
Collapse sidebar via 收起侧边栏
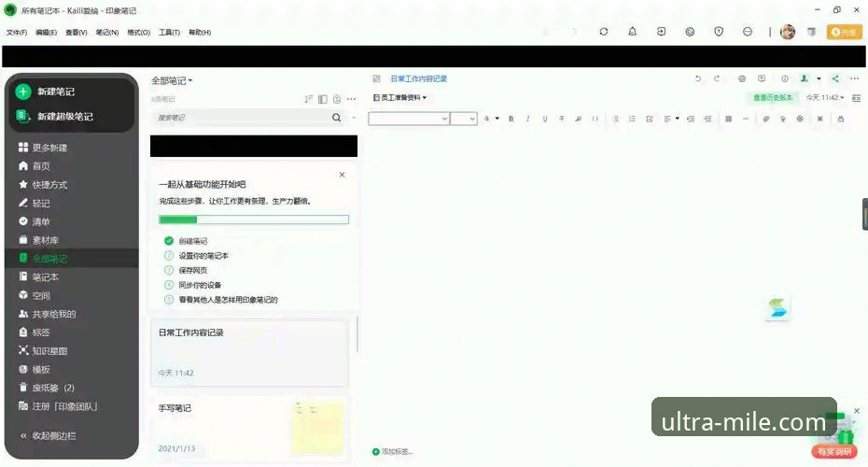pyautogui.click(x=49, y=436)
